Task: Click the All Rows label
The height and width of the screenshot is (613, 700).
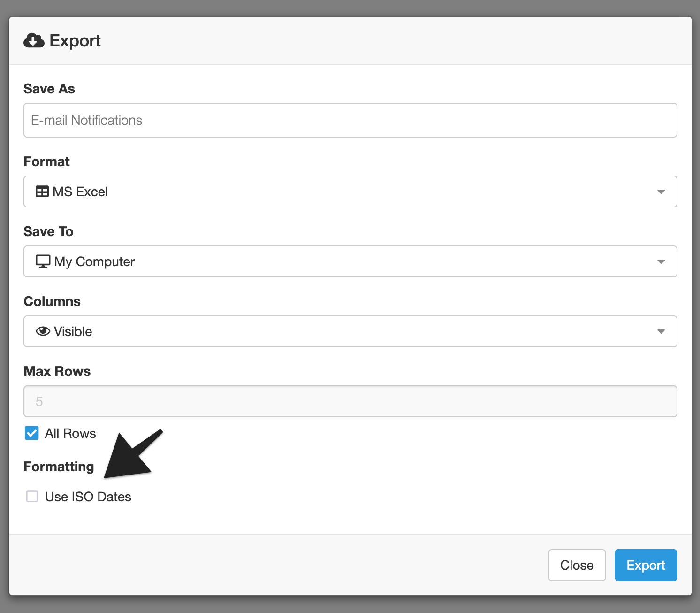Action: point(70,433)
